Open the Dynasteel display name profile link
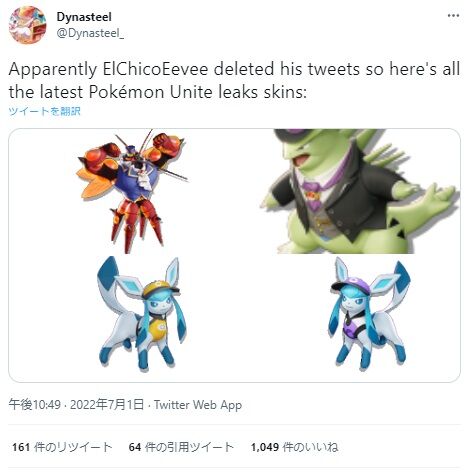Screen dimensions: 474x476 (x=84, y=17)
